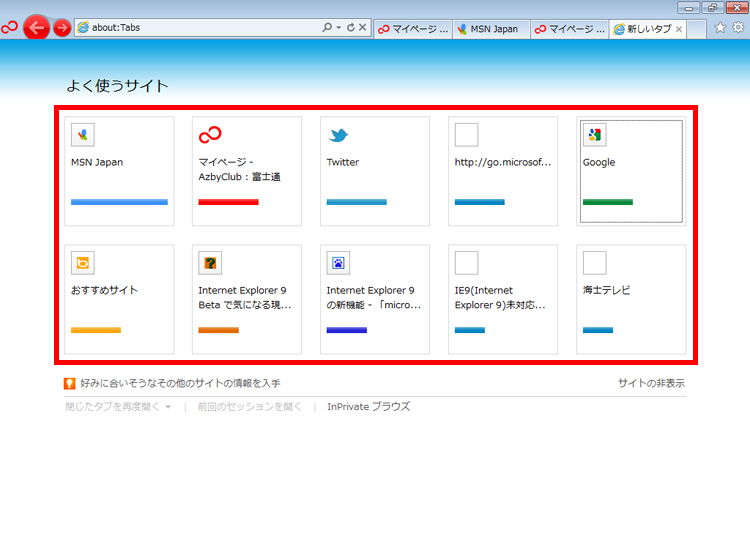
Task: Switch to the MSN Japan tab
Action: click(x=491, y=29)
